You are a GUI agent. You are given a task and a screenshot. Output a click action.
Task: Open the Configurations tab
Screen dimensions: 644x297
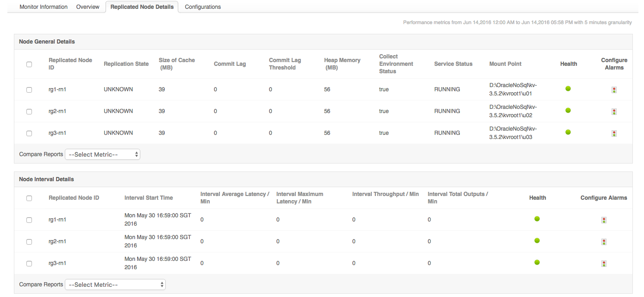[203, 7]
